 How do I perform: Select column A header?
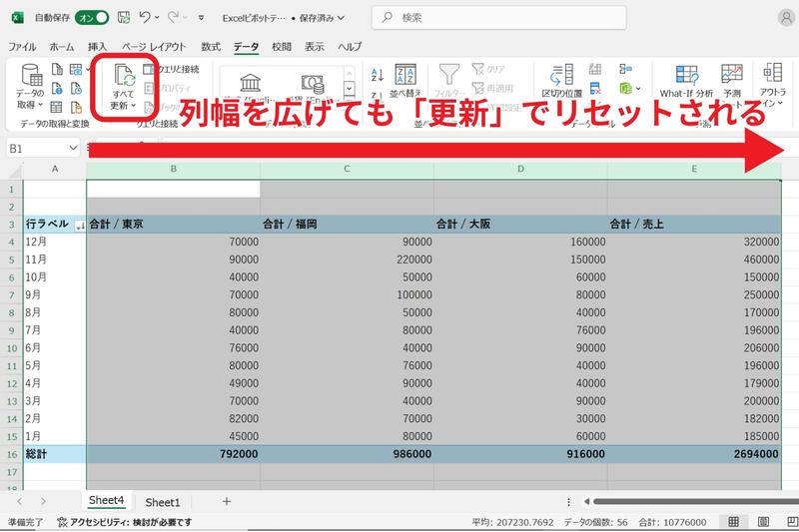click(x=55, y=169)
